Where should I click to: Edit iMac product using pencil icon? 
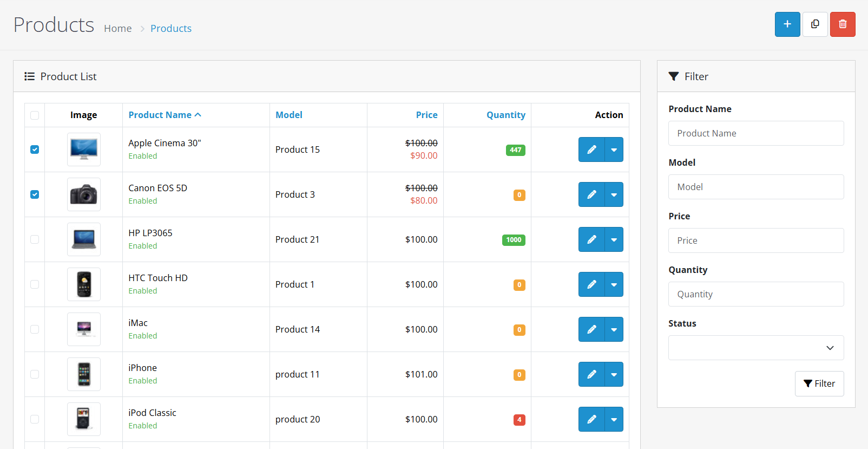(591, 329)
